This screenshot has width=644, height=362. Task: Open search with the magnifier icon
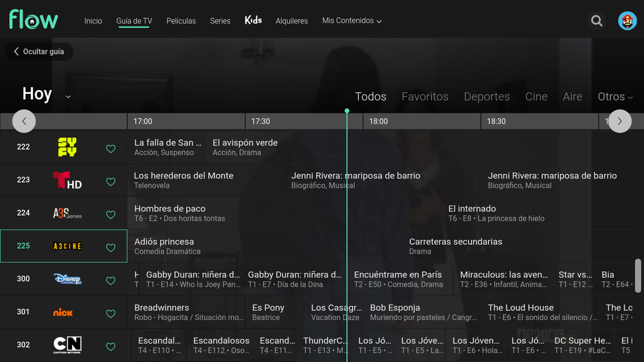597,21
